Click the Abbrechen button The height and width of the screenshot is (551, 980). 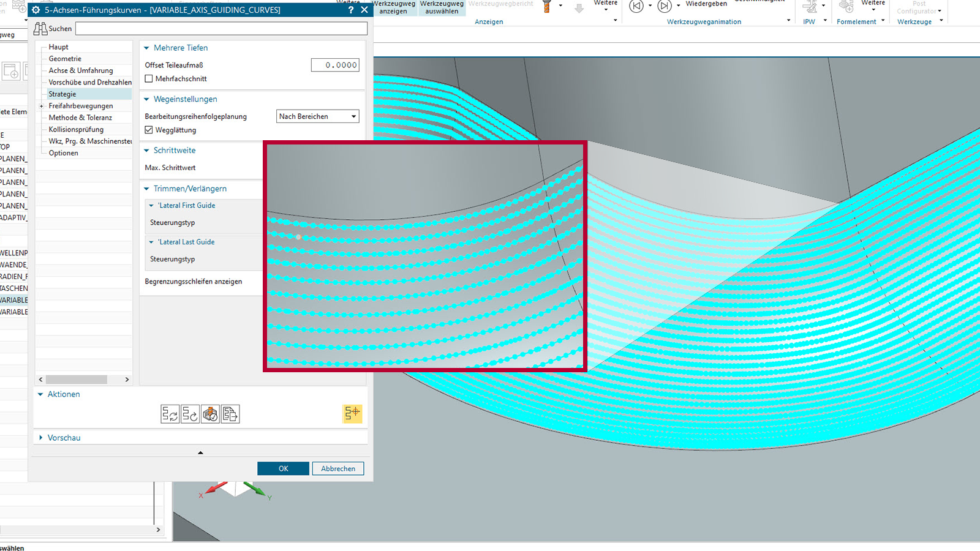[338, 468]
